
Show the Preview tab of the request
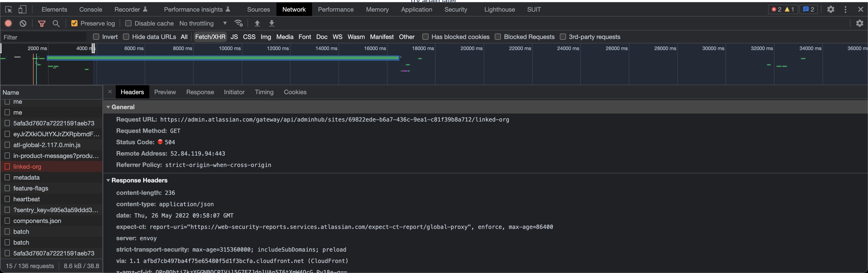click(x=165, y=92)
